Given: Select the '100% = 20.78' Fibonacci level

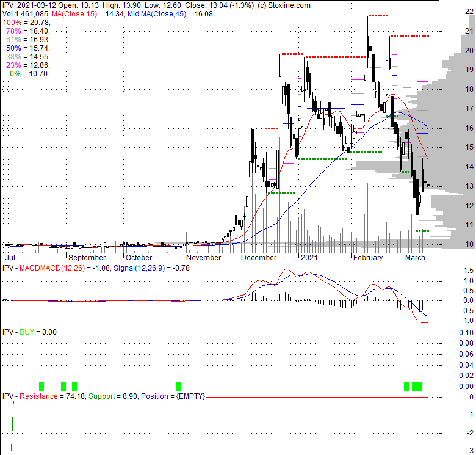Looking at the screenshot, I should tap(26, 23).
